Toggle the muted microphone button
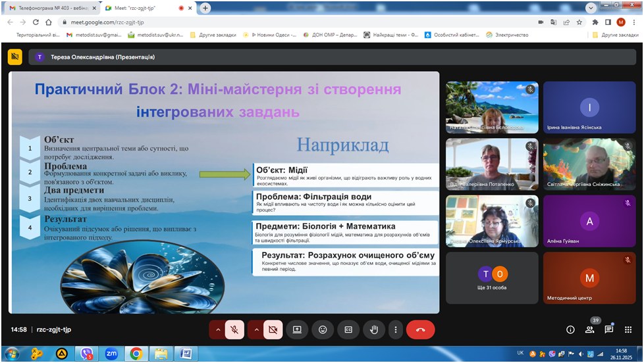Image resolution: width=644 pixels, height=363 pixels. (x=235, y=329)
